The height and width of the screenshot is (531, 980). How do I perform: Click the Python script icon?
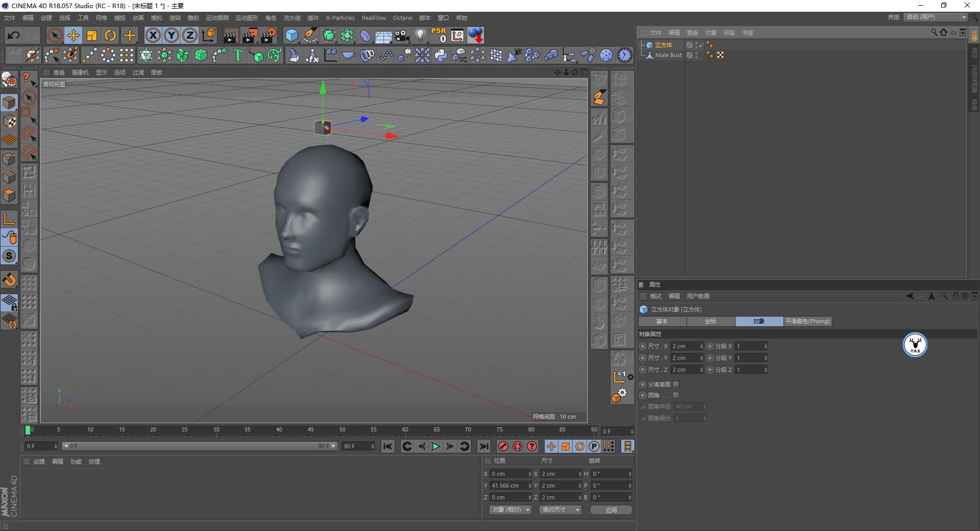click(441, 55)
